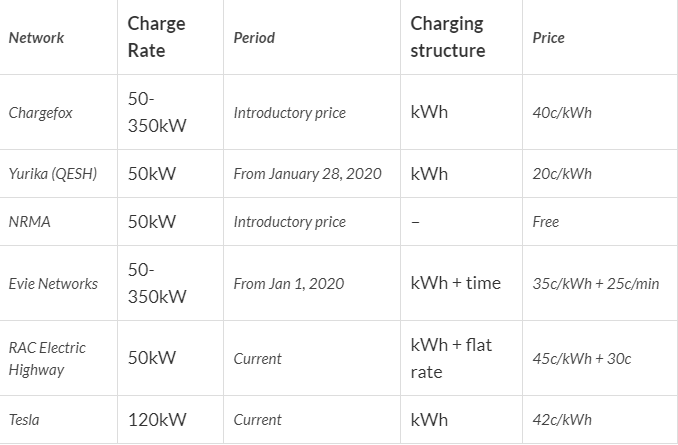The width and height of the screenshot is (678, 445).
Task: Select the Price column header
Action: pyautogui.click(x=548, y=38)
